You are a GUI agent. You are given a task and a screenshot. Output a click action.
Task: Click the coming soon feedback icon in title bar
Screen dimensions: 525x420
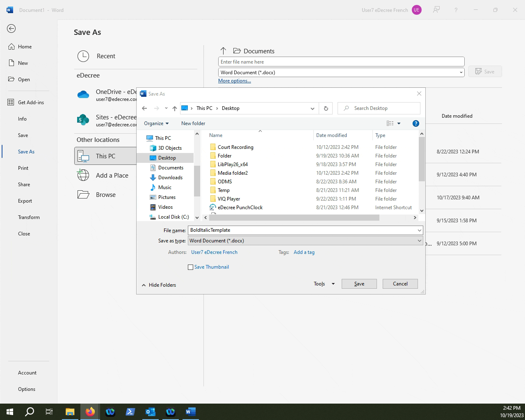[x=436, y=10]
